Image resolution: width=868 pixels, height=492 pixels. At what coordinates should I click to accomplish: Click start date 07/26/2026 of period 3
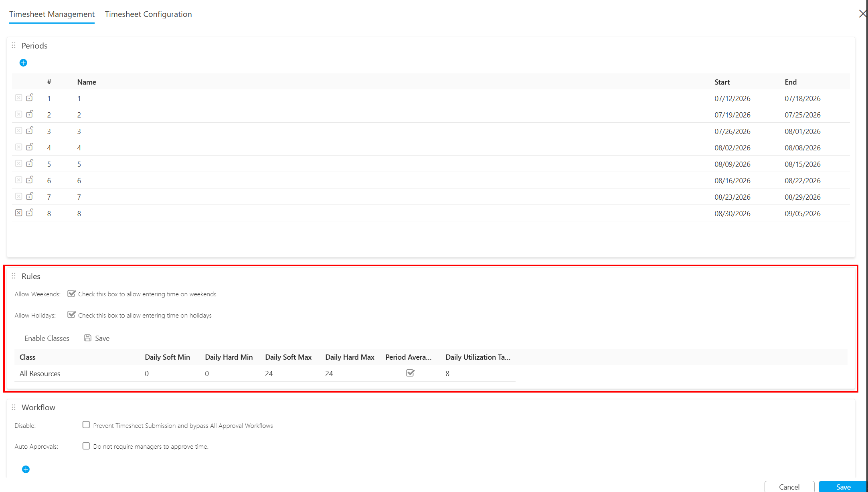click(x=732, y=131)
